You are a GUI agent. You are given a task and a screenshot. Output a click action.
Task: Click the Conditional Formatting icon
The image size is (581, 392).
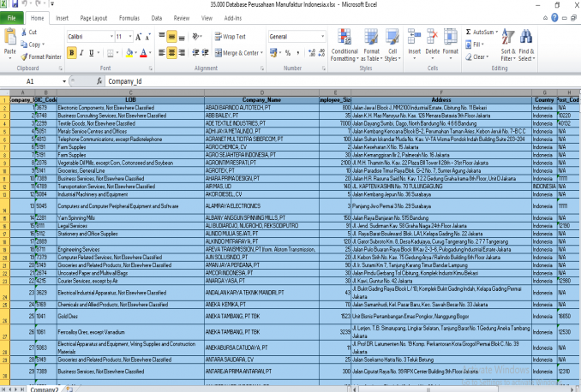pyautogui.click(x=344, y=39)
